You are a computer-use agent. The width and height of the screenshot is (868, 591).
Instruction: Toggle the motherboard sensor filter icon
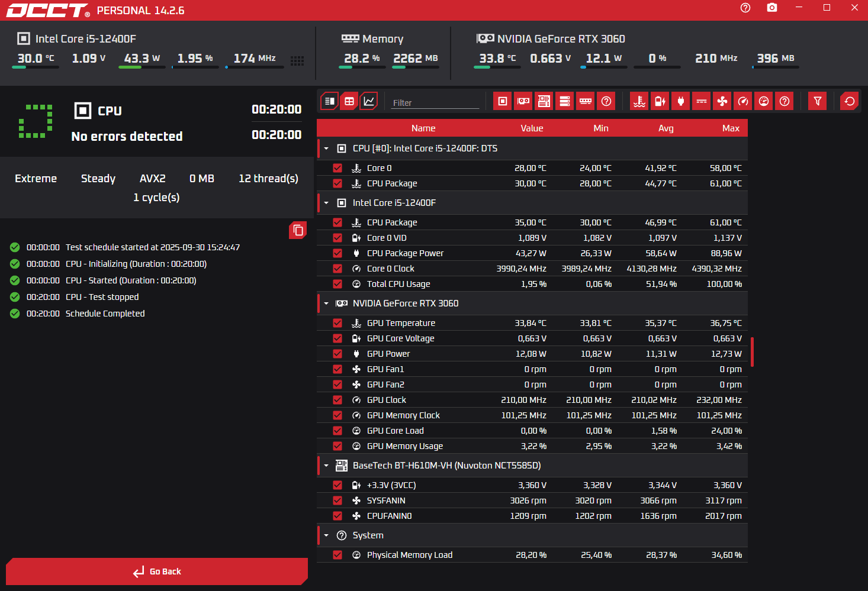point(544,101)
